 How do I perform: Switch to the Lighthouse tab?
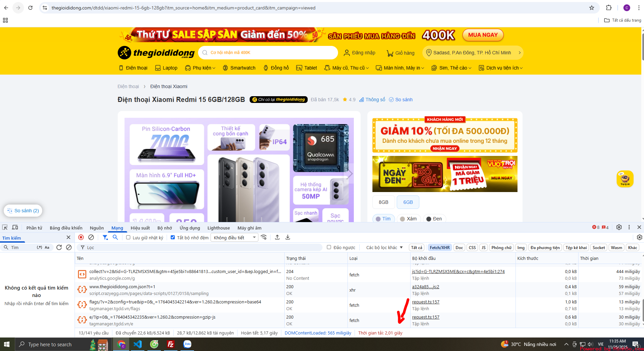coord(218,228)
